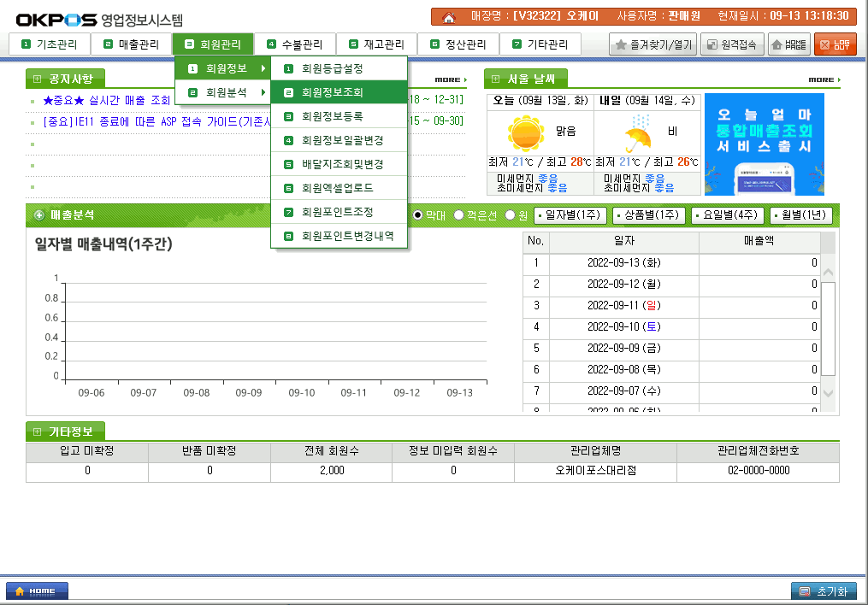This screenshot has width=868, height=605.
Task: Click the HOME PAGE icon button
Action: pyautogui.click(x=789, y=44)
